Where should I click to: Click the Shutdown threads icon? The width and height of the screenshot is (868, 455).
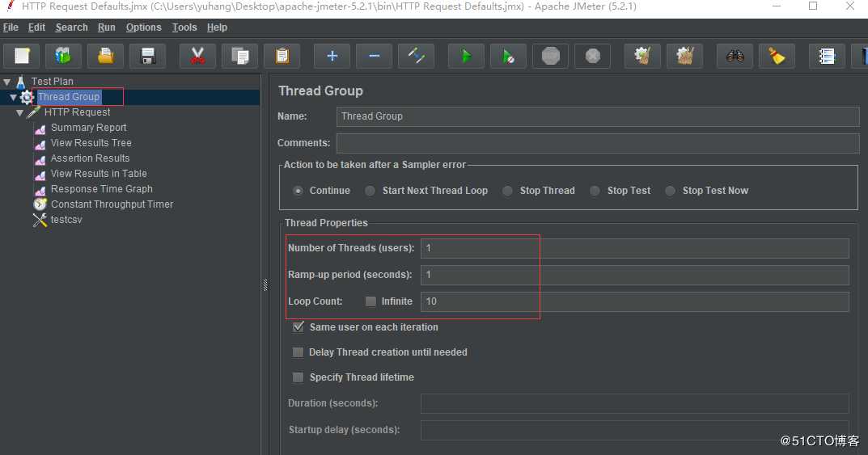[592, 56]
